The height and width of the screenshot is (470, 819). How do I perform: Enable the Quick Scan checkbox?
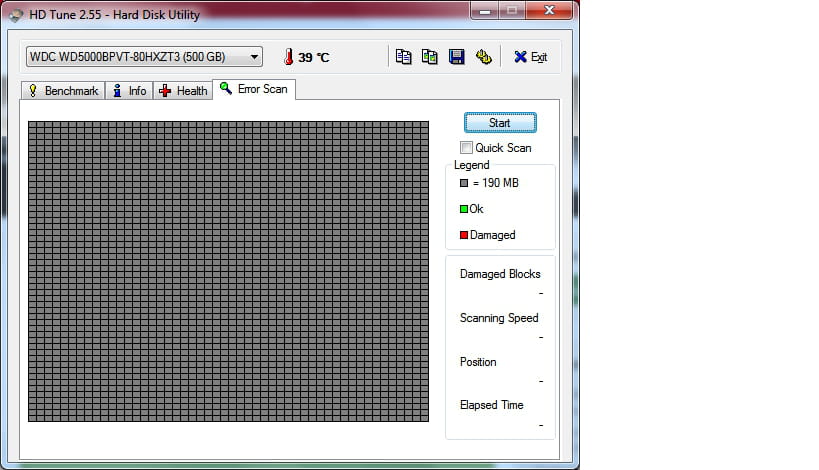coord(466,148)
